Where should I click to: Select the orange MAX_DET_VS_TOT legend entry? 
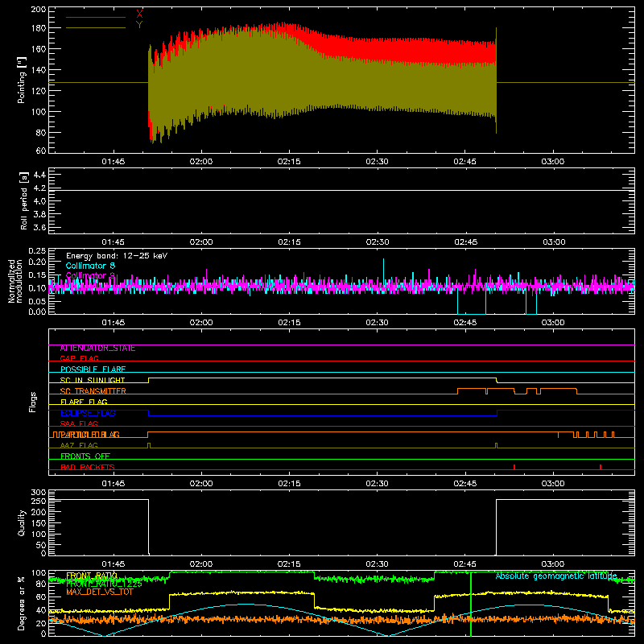point(99,592)
